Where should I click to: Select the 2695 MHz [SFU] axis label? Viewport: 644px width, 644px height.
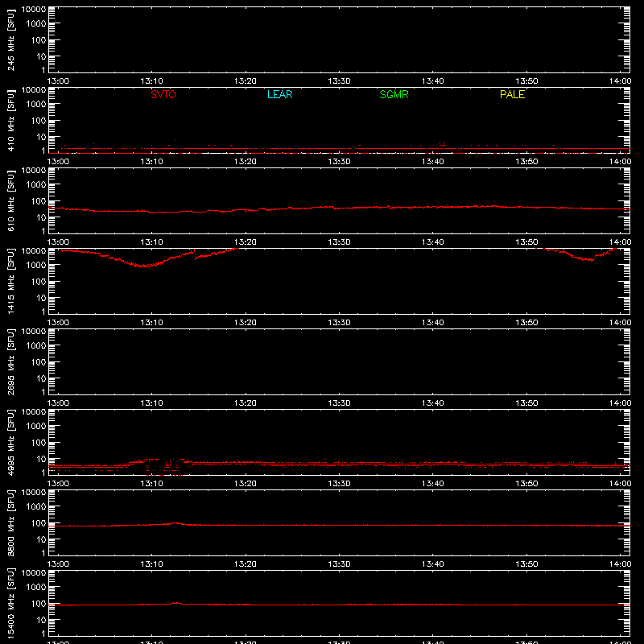(x=10, y=361)
